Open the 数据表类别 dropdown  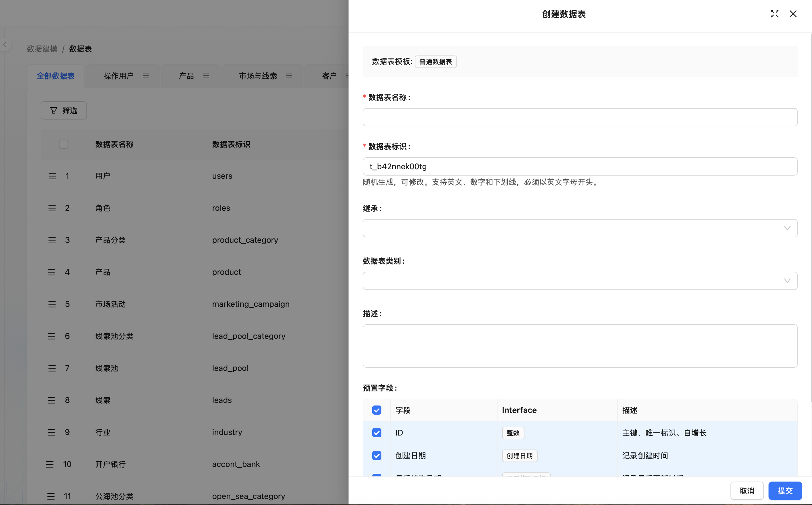click(580, 281)
